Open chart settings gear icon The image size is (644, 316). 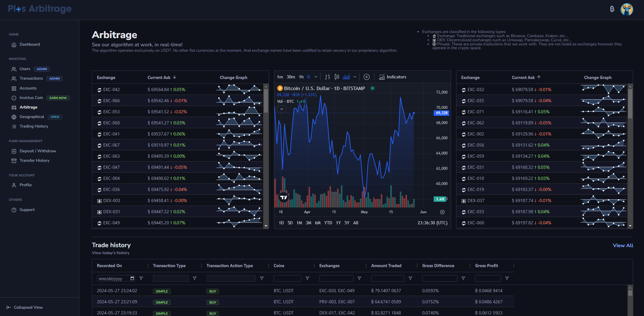(x=443, y=212)
